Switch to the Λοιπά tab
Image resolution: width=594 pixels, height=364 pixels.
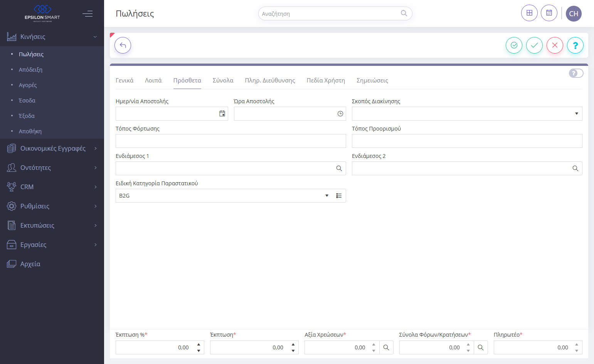pos(153,81)
